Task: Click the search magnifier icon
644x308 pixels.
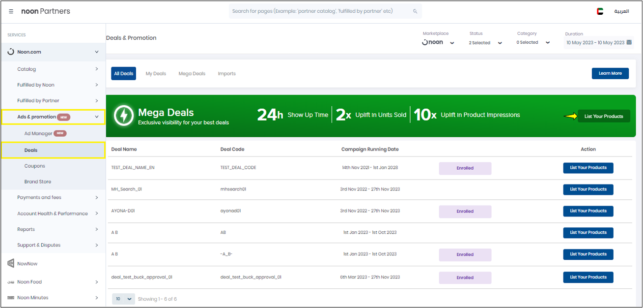Action: point(415,11)
